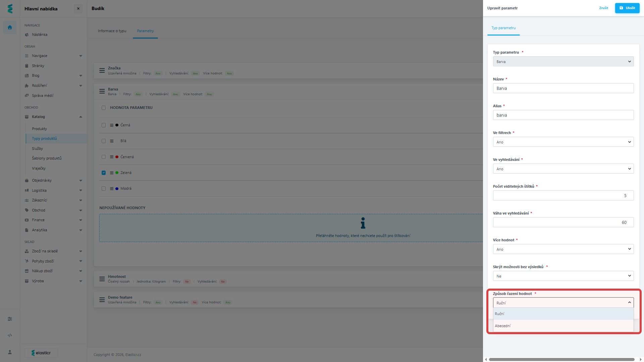Click the home icon in left rail
The height and width of the screenshot is (362, 644).
(10, 27)
